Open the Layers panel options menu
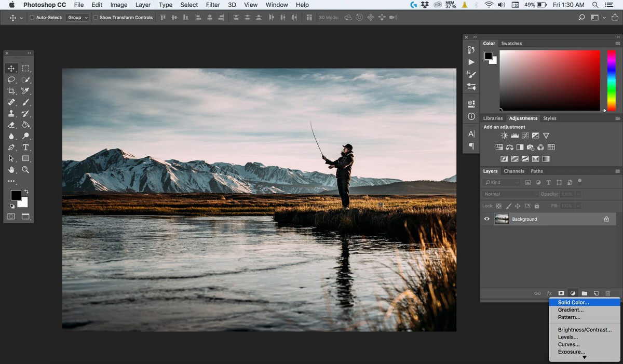 tap(617, 171)
